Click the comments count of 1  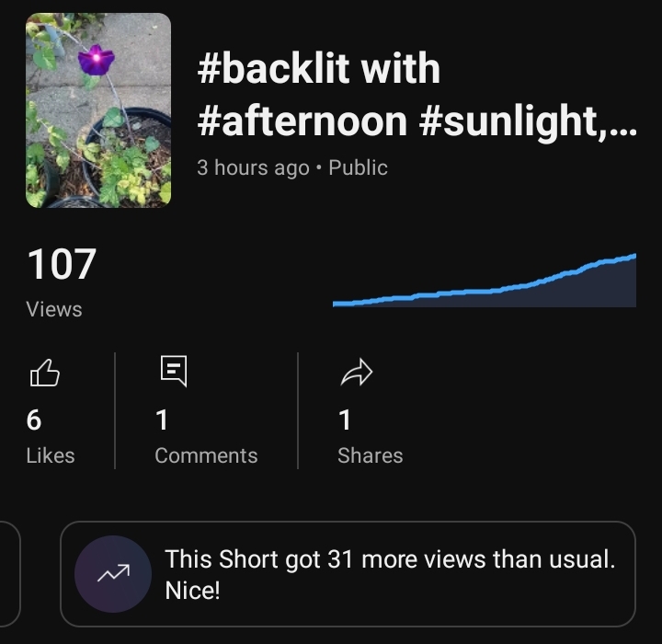(x=162, y=420)
